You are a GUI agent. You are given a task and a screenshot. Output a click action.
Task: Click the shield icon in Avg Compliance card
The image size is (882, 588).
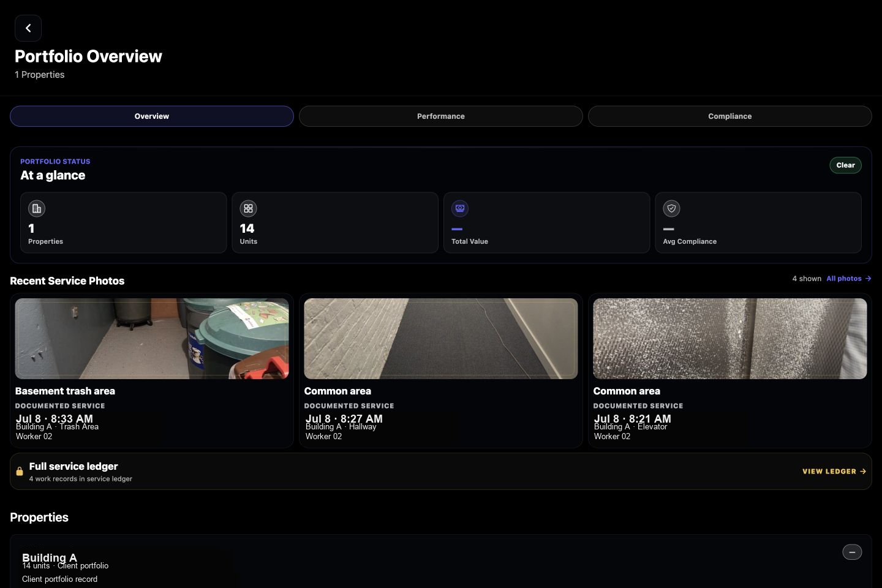click(671, 208)
